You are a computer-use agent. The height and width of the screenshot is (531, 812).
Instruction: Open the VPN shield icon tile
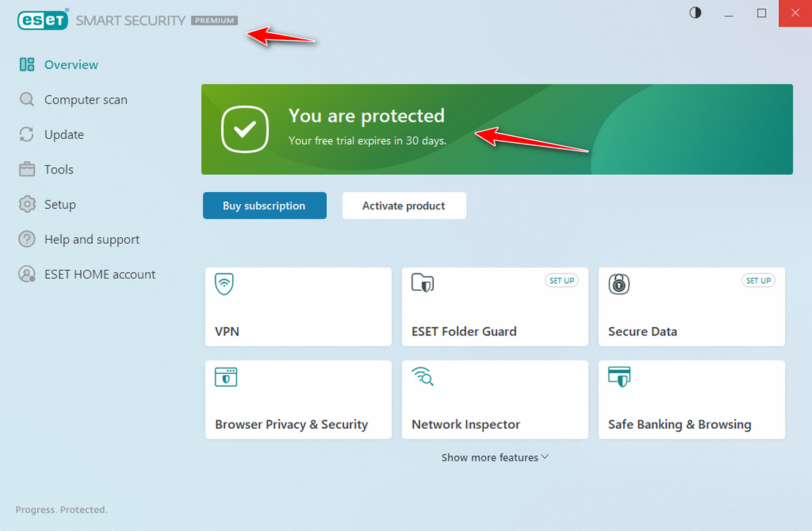click(x=225, y=283)
